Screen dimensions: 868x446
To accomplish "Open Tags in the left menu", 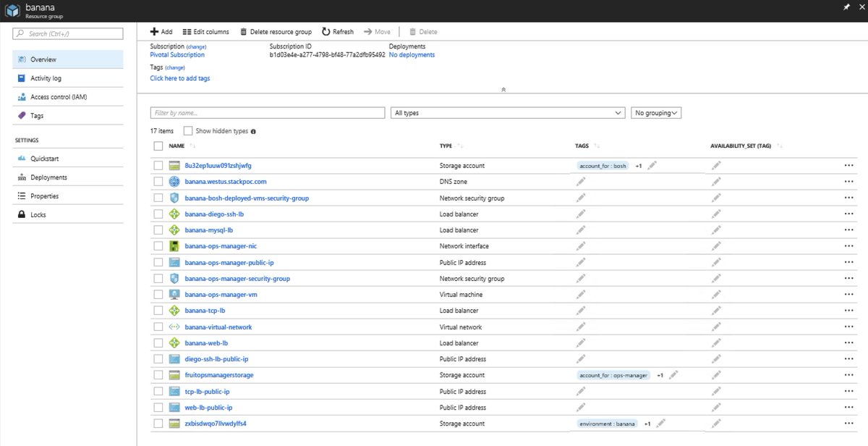I will pyautogui.click(x=68, y=116).
